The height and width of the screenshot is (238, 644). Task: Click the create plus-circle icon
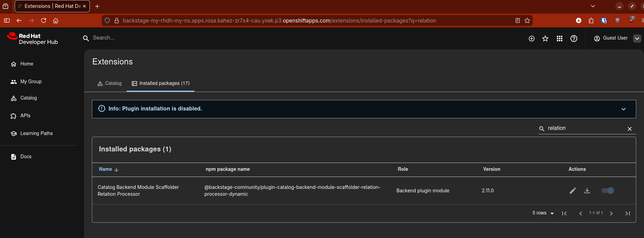[531, 39]
